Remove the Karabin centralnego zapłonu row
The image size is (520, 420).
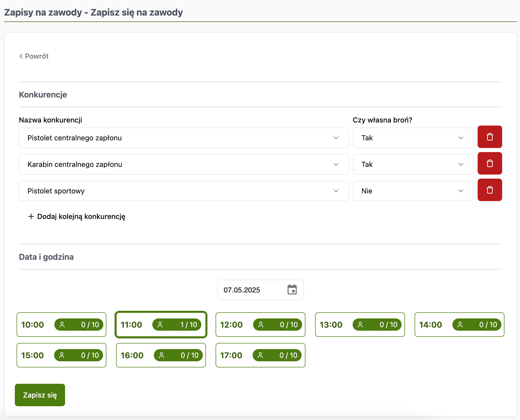coord(489,164)
